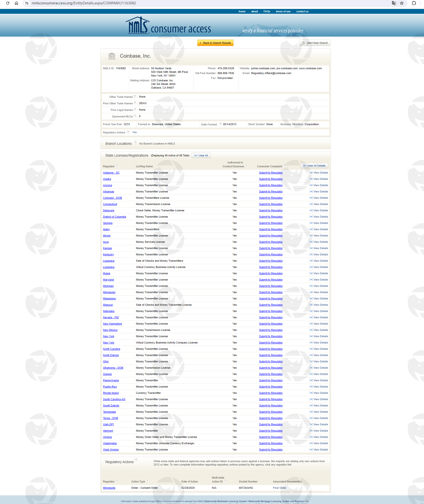This screenshot has width=424, height=504.
Task: Reload the page with the browser refresh icon
Action: click(x=8, y=3)
